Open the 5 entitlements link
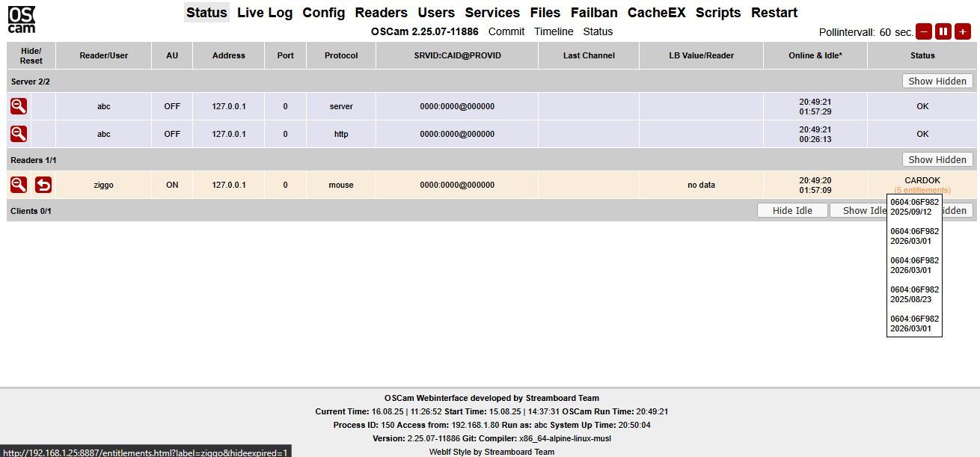Viewport: 980px width, 457px height. tap(922, 190)
